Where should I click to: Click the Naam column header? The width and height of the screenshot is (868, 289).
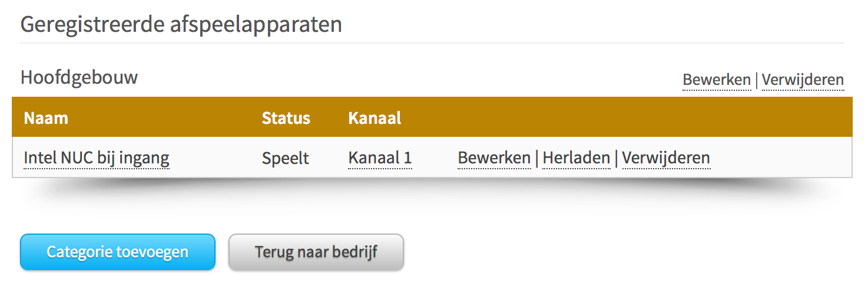click(x=46, y=118)
